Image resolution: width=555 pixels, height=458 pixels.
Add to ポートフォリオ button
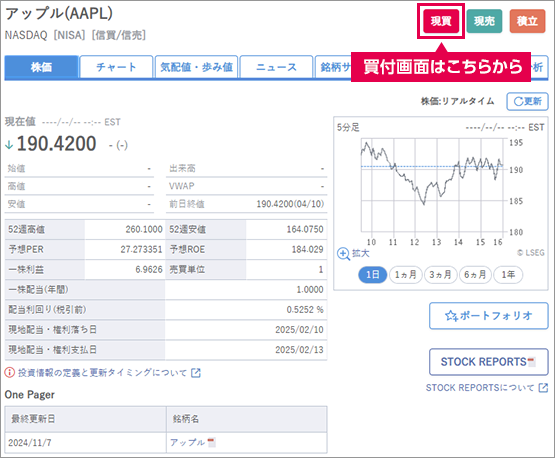coord(489,315)
